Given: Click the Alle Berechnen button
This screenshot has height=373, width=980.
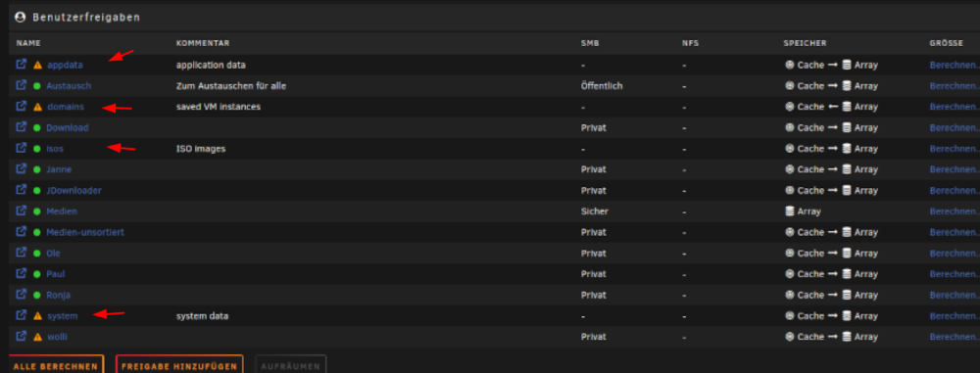Looking at the screenshot, I should point(56,366).
